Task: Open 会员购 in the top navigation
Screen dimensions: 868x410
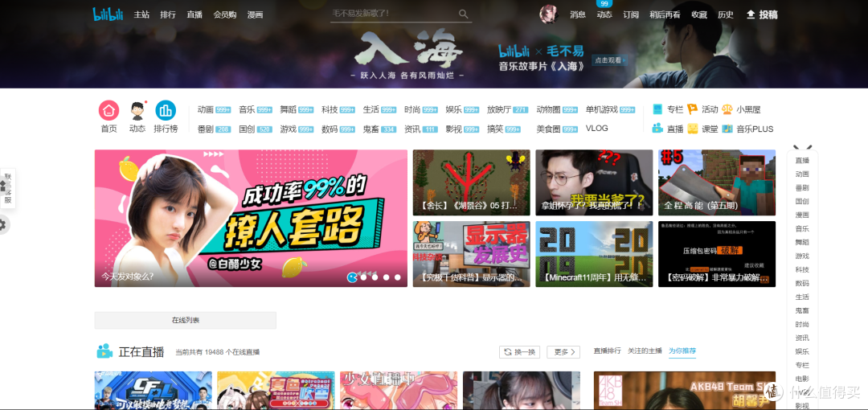Action: [225, 14]
